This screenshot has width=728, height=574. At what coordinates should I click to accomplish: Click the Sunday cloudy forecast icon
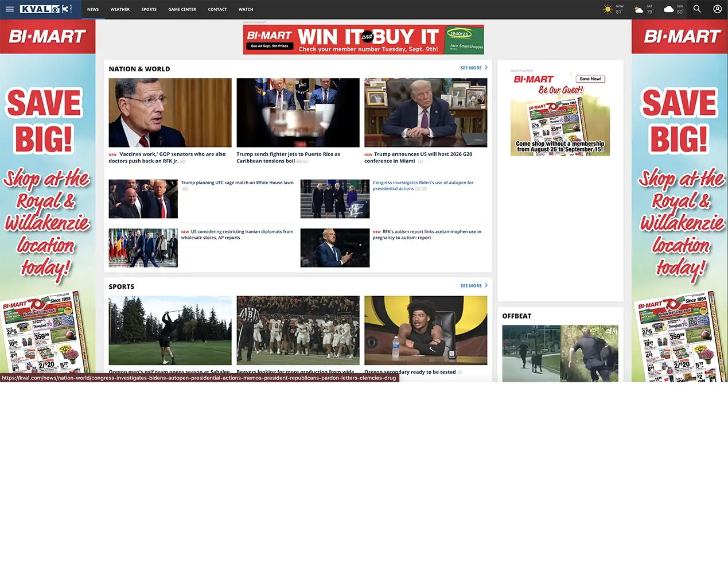668,9
